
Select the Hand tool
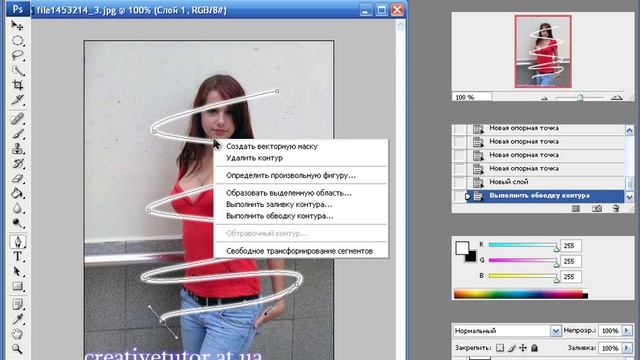pyautogui.click(x=17, y=334)
